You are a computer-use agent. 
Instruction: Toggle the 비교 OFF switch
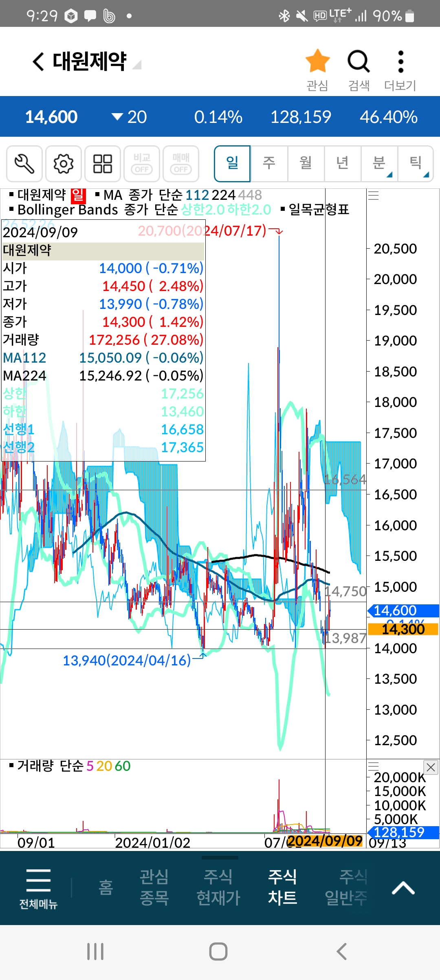point(142,164)
